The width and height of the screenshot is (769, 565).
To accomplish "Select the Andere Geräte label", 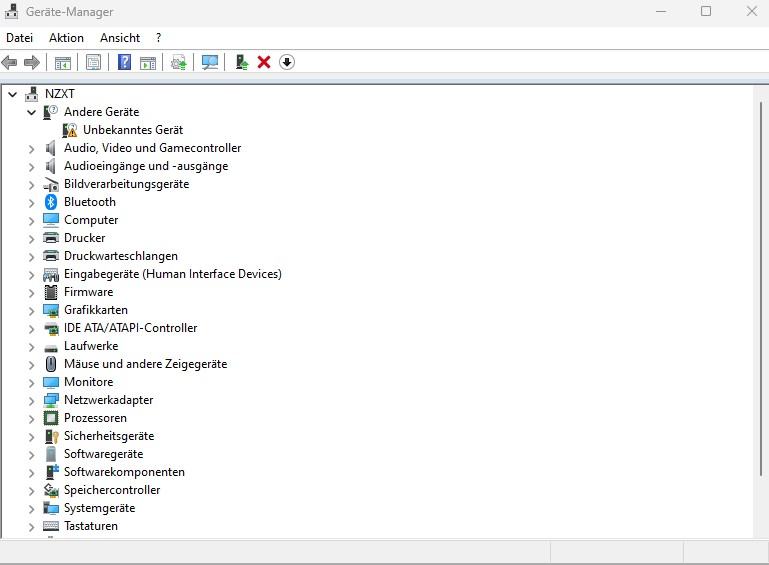I will [102, 112].
